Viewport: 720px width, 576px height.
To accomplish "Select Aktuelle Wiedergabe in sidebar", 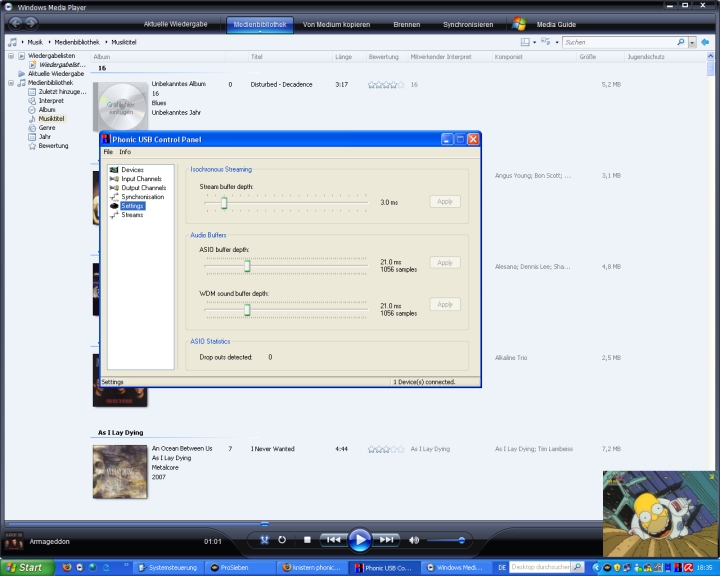I will click(56, 73).
